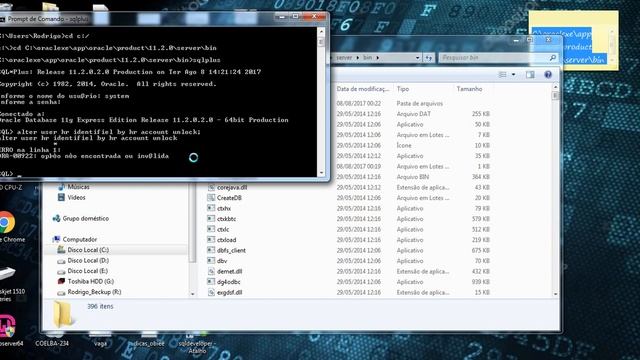Click the 'Pasta de arquivos' type cell
The image size is (640, 360).
click(x=420, y=104)
